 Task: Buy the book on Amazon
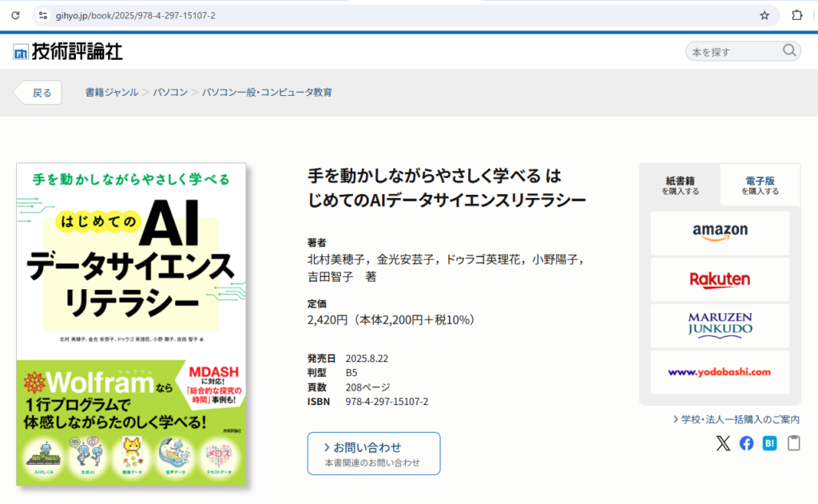(720, 232)
